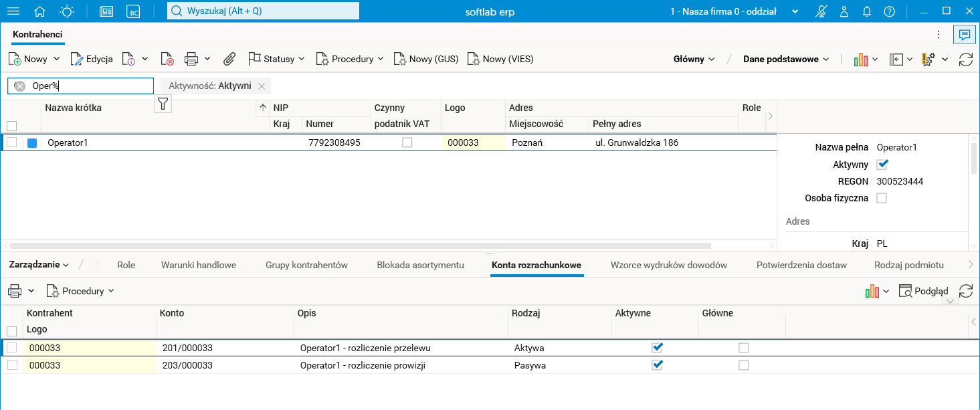Click the funnel filter icon
Viewport: 980px width, 410px height.
[x=163, y=103]
